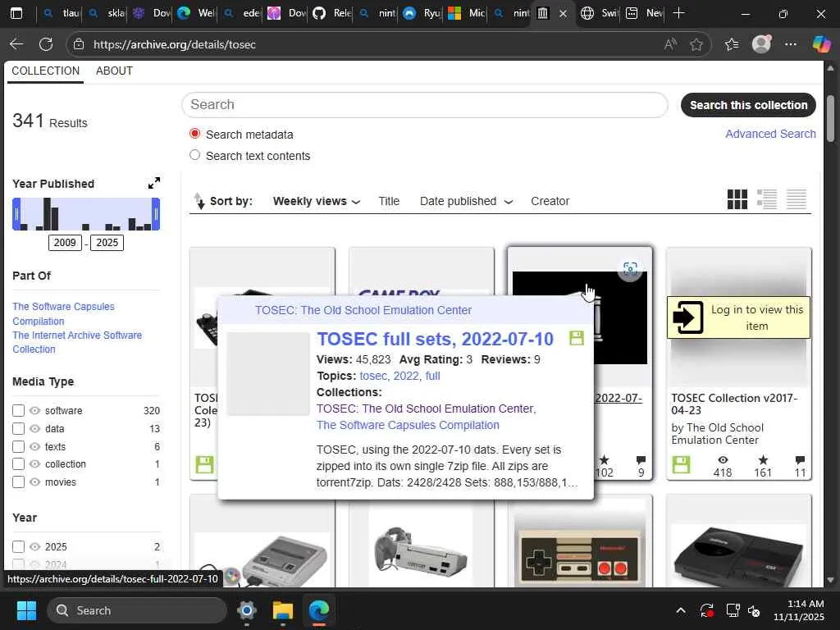Image resolution: width=840 pixels, height=630 pixels.
Task: Sort results by Title
Action: (389, 202)
